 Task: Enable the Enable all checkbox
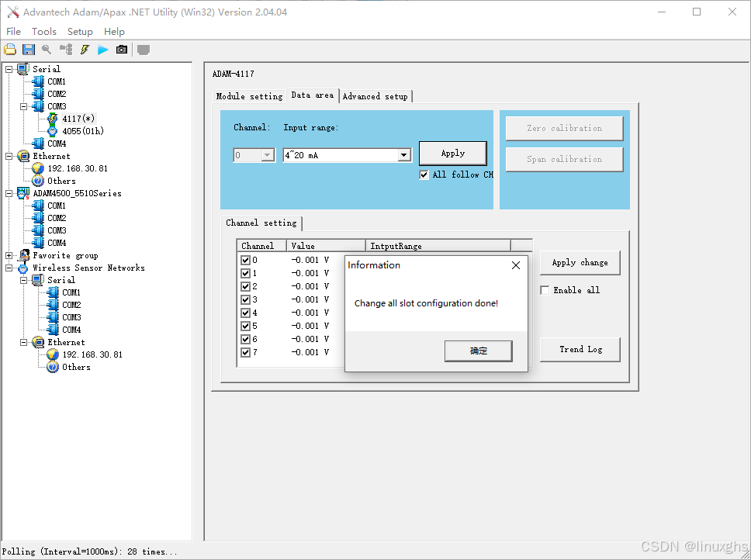[545, 289]
